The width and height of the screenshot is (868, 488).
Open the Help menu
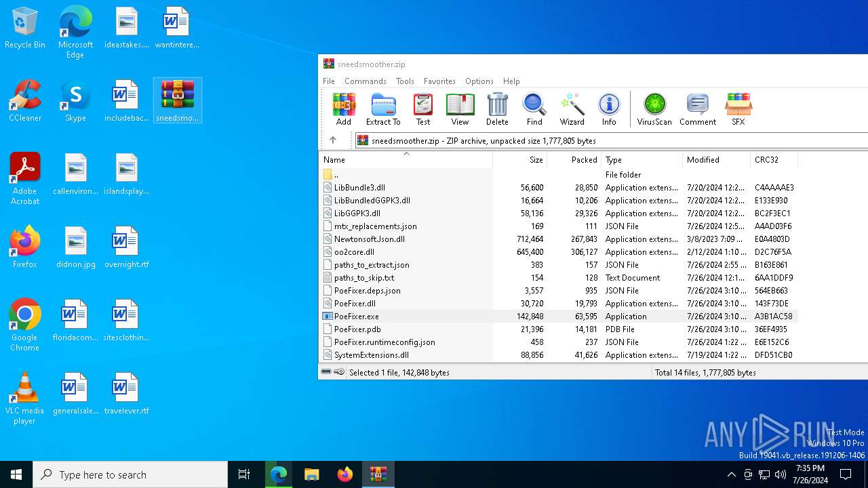[511, 81]
